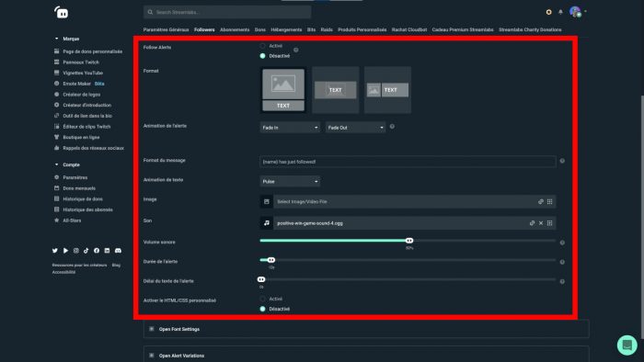Image resolution: width=644 pixels, height=362 pixels.
Task: Open the dropdown arrow next to the avatar
Action: point(585,11)
